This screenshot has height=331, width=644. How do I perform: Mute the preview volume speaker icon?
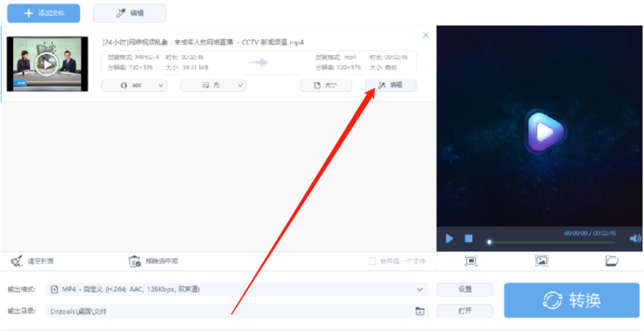click(x=635, y=238)
